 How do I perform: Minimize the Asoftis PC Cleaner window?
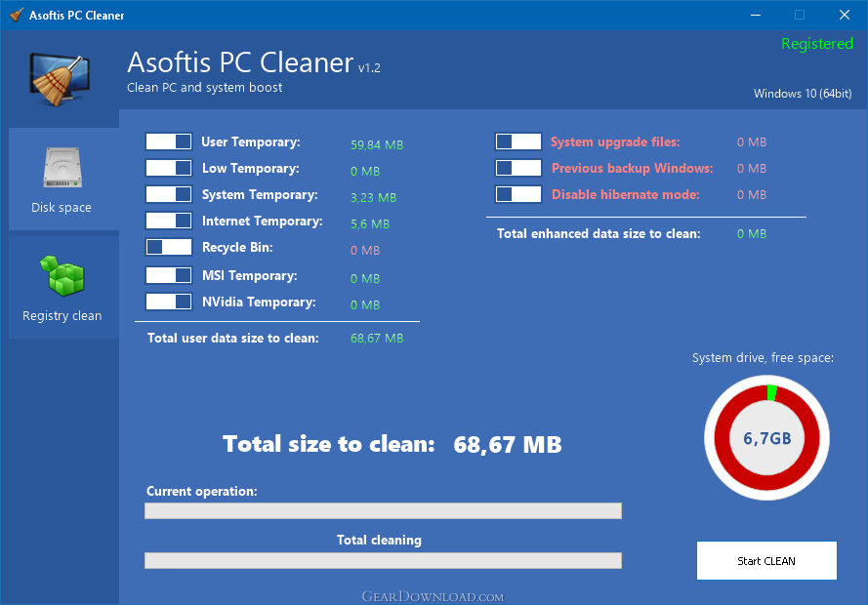coord(756,15)
